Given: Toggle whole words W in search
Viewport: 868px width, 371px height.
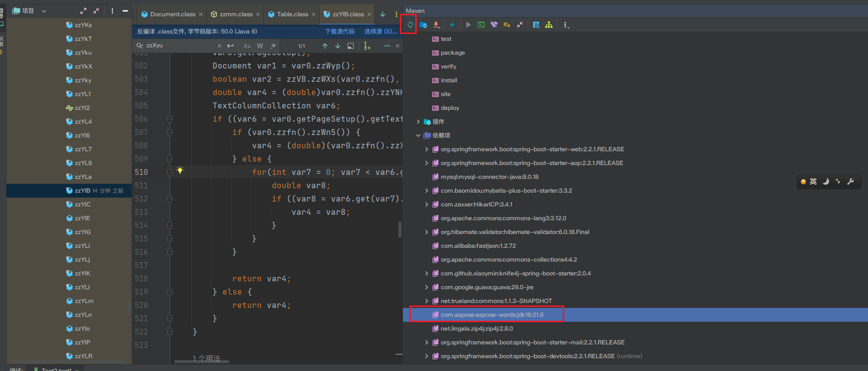Looking at the screenshot, I should [260, 46].
